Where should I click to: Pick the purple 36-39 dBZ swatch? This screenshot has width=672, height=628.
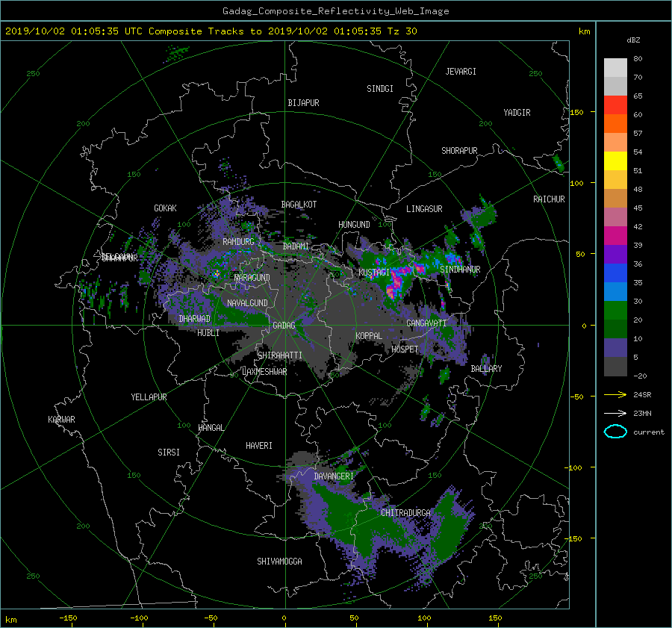[x=615, y=255]
